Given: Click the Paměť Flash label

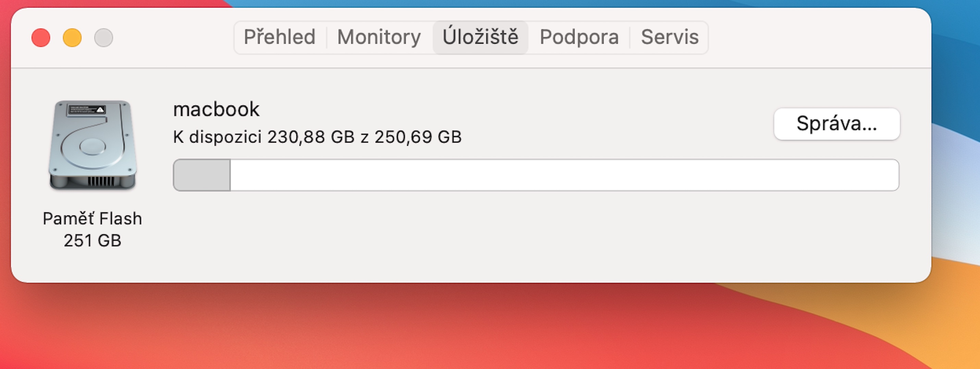Looking at the screenshot, I should 93,219.
